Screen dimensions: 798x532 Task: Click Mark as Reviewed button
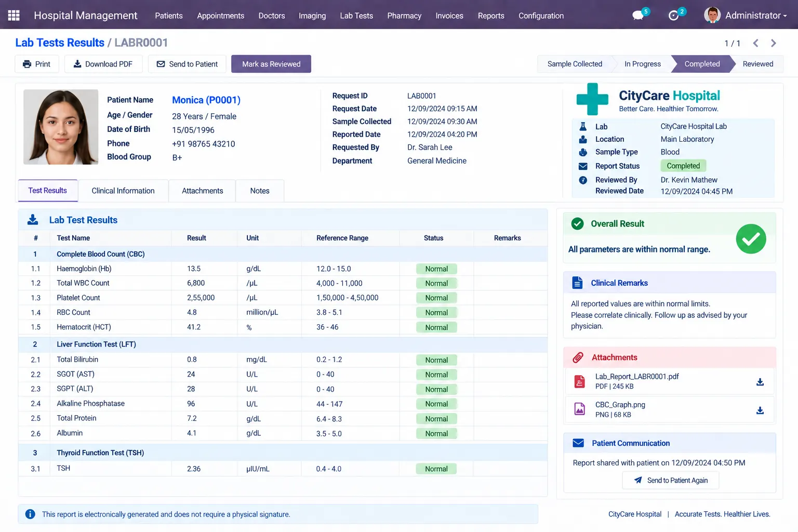[x=271, y=64]
